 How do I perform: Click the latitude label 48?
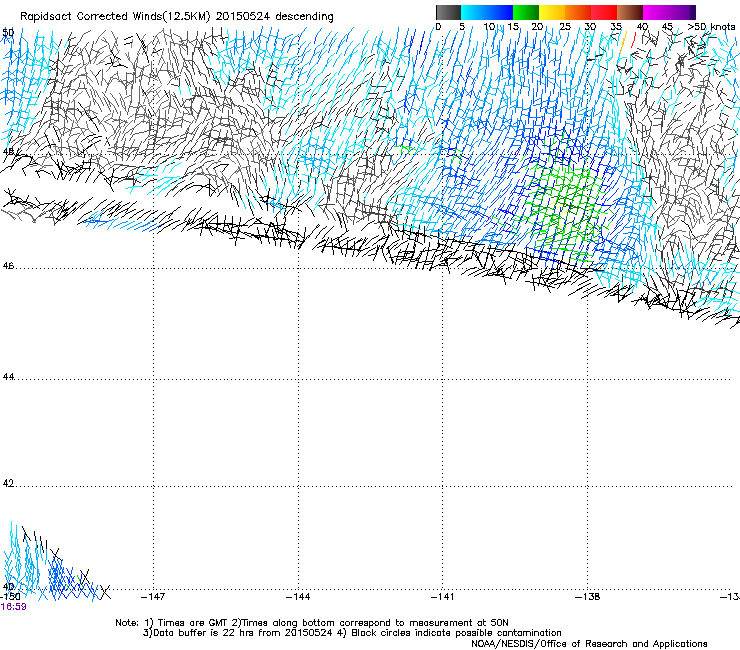pos(8,152)
